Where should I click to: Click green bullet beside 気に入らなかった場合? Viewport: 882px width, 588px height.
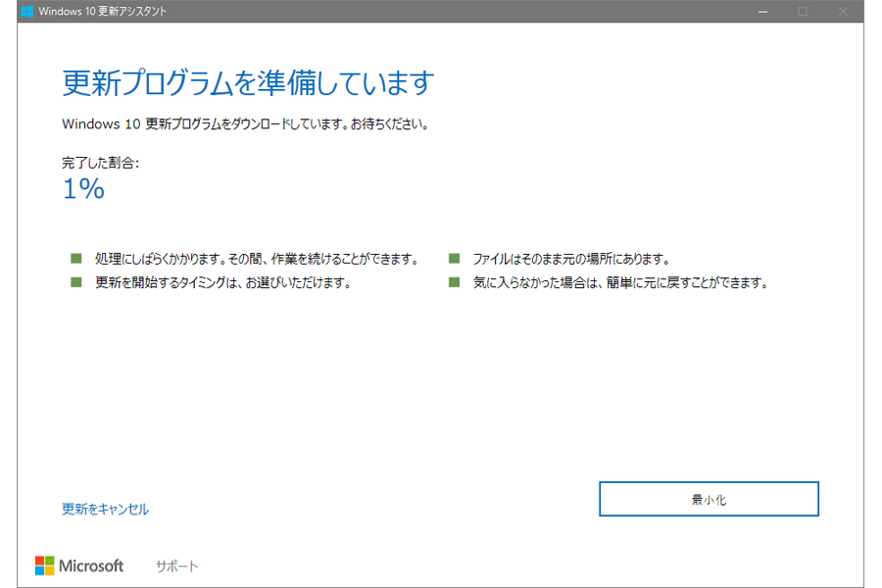[x=454, y=282]
